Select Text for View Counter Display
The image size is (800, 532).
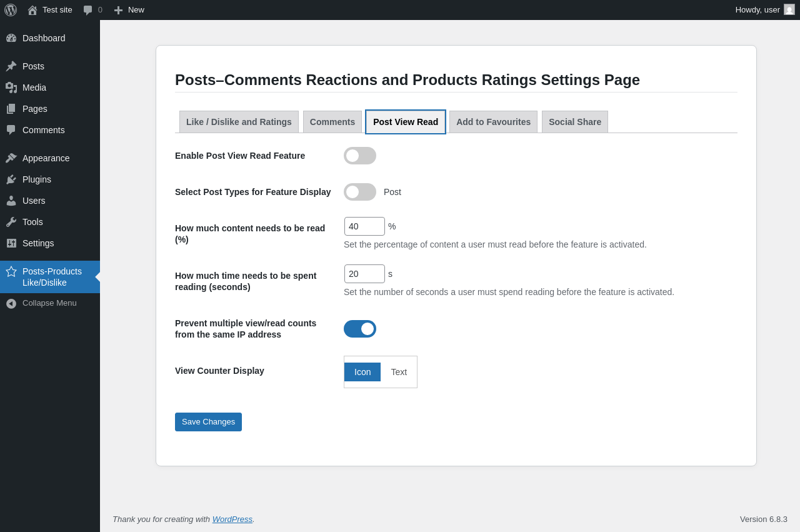(399, 372)
